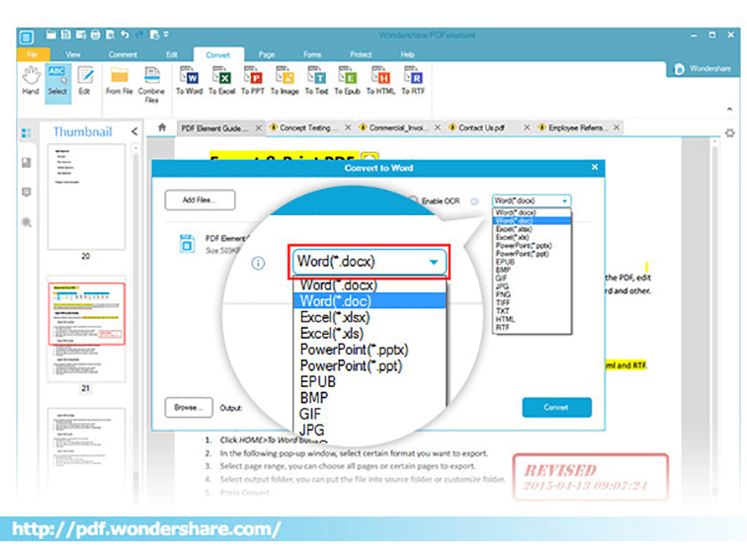Switch to the Form ribbon tab
The image size is (747, 560).
(312, 54)
